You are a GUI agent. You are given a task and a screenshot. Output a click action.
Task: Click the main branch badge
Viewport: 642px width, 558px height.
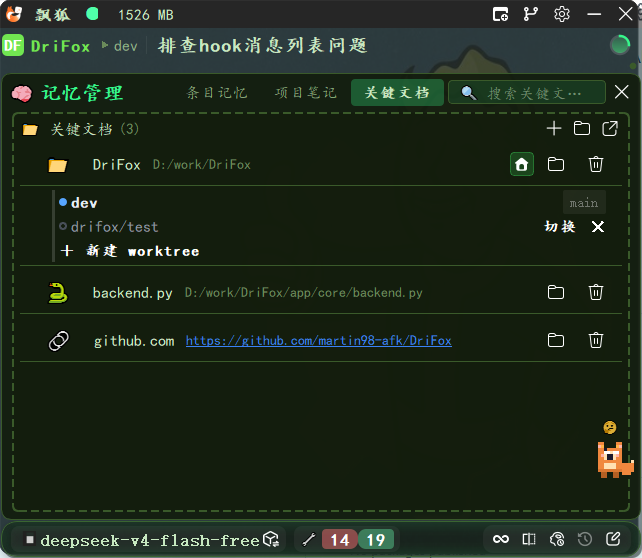click(584, 203)
